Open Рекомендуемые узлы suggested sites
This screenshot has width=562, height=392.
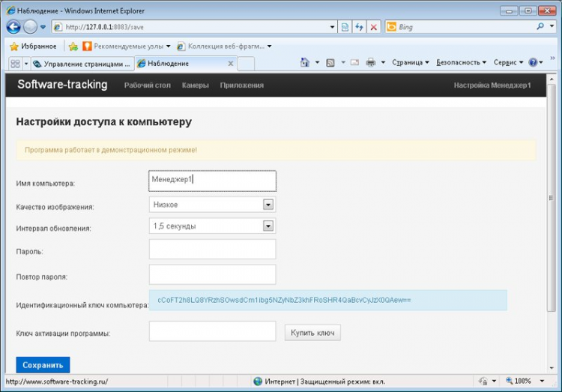(x=127, y=46)
